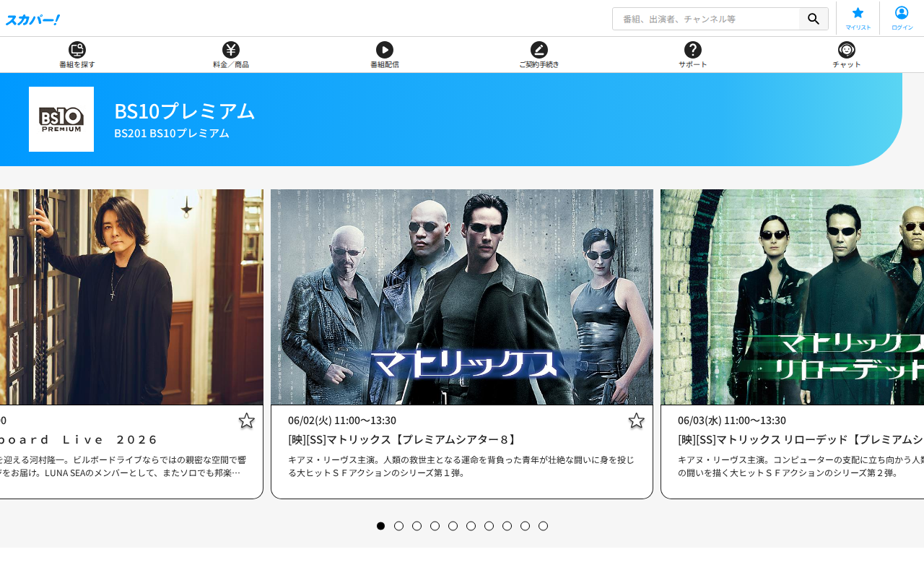This screenshot has height=578, width=924.
Task: Select seventh carousel pagination dot
Action: [489, 526]
